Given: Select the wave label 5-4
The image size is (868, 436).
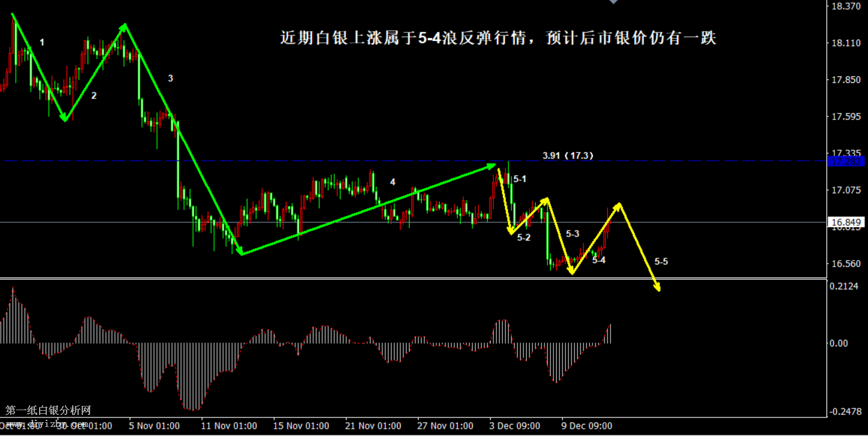Looking at the screenshot, I should point(598,260).
